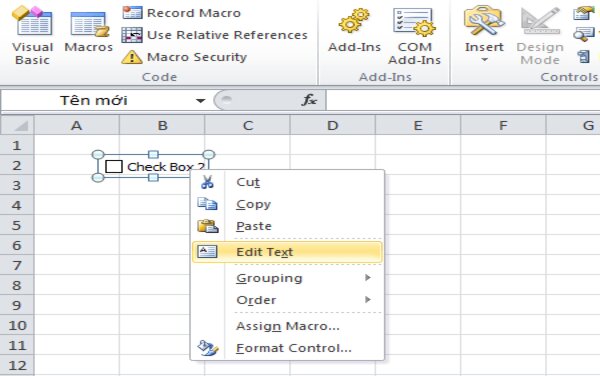
Task: Toggle Design Mode
Action: coord(540,36)
